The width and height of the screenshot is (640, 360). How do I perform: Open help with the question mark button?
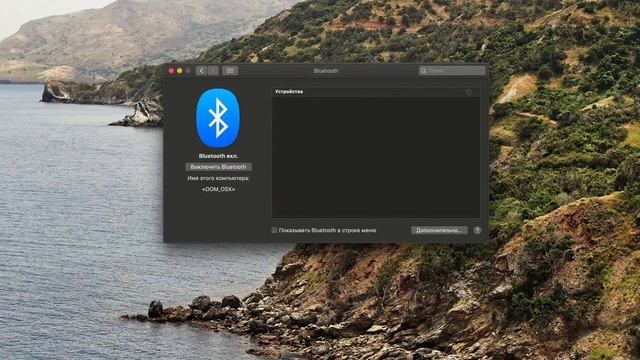tap(477, 230)
